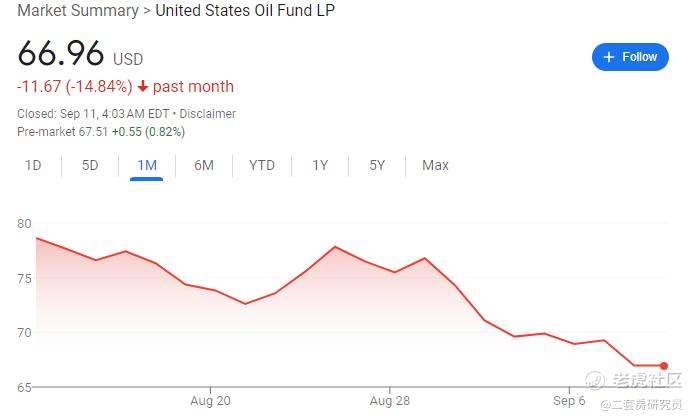Viewport: 695px width, 420px height.
Task: Click the 66.96 USD price value
Action: coord(62,55)
